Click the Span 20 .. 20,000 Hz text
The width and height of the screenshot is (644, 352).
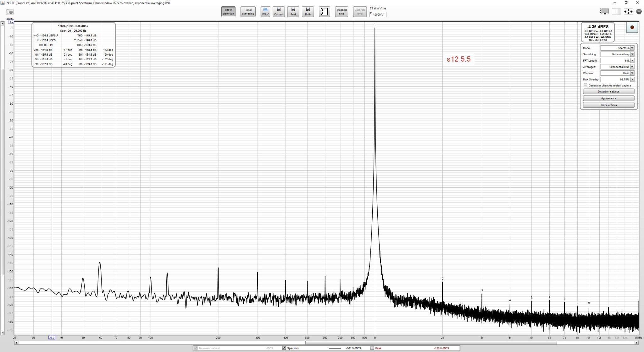click(x=73, y=31)
